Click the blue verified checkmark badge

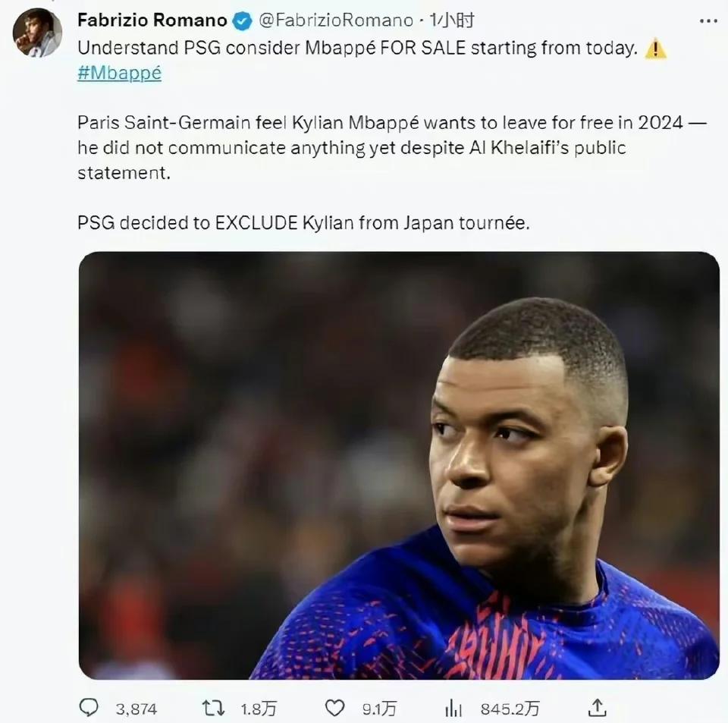243,21
